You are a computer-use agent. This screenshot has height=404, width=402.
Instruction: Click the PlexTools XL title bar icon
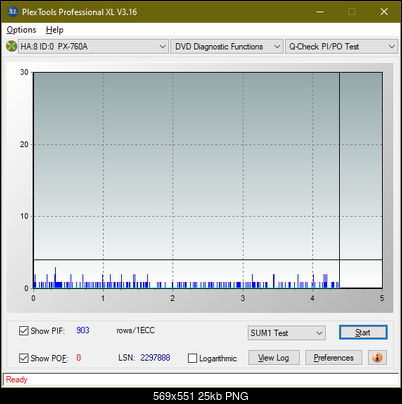click(x=13, y=12)
